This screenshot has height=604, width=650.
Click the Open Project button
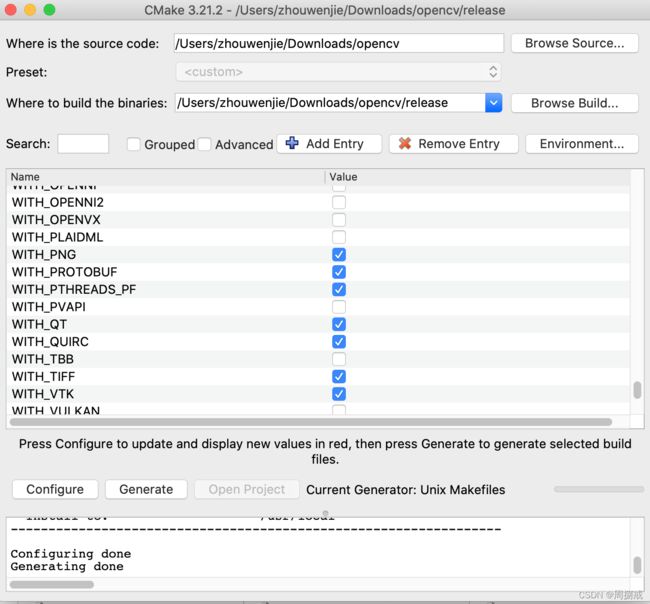(247, 489)
